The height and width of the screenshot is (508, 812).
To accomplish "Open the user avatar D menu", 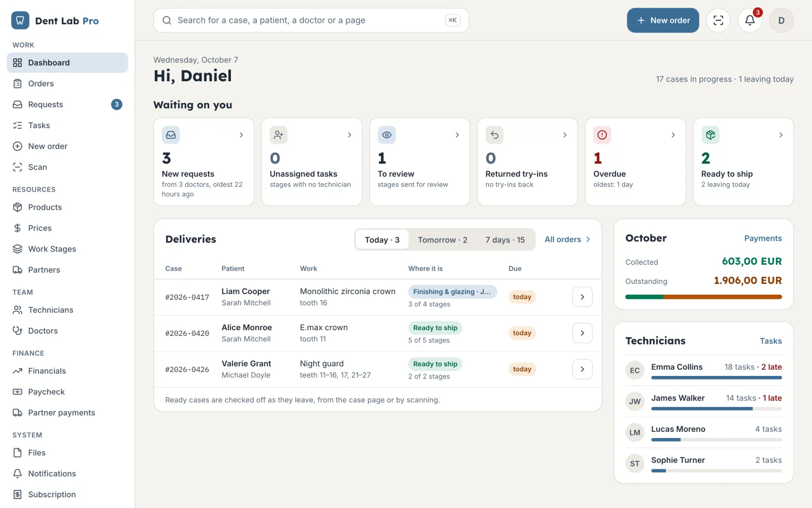I will point(781,20).
